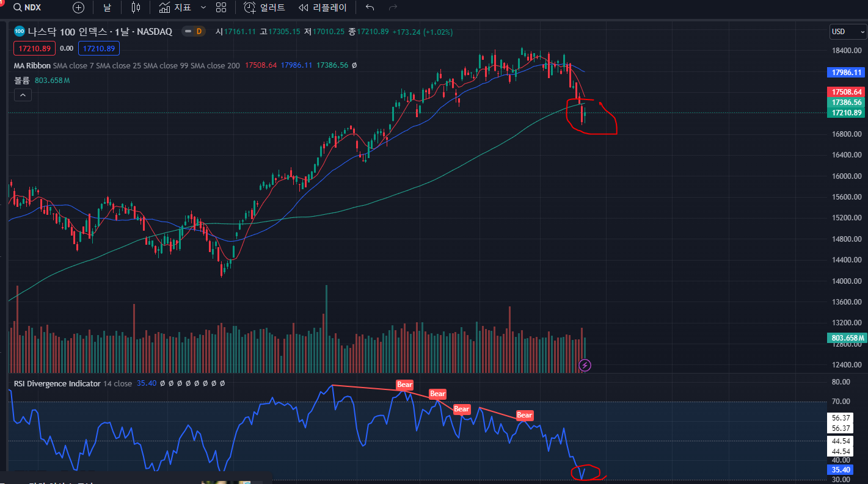
Task: Click the last Bear label on RSI
Action: click(x=525, y=415)
